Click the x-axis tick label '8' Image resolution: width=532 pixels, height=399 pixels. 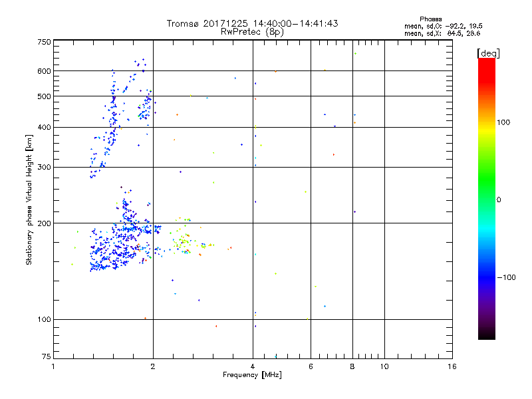pos(352,366)
